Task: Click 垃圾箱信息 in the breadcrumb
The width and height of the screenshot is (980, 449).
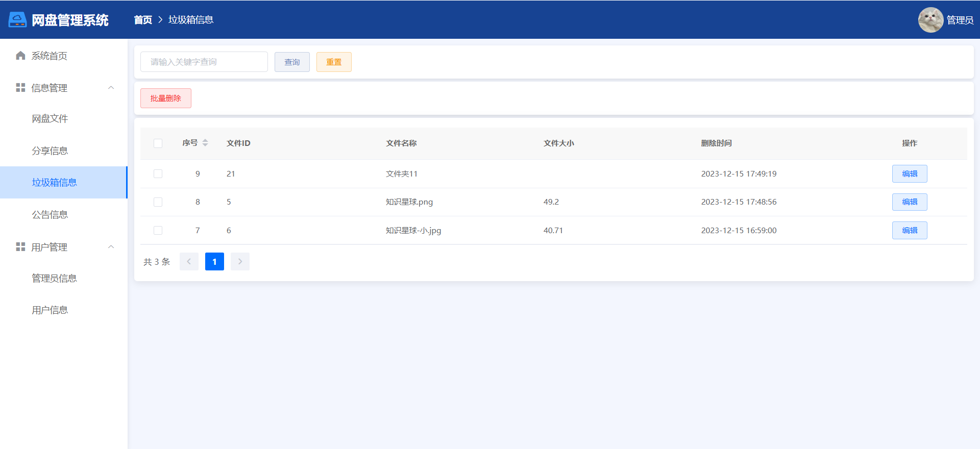Action: click(191, 20)
